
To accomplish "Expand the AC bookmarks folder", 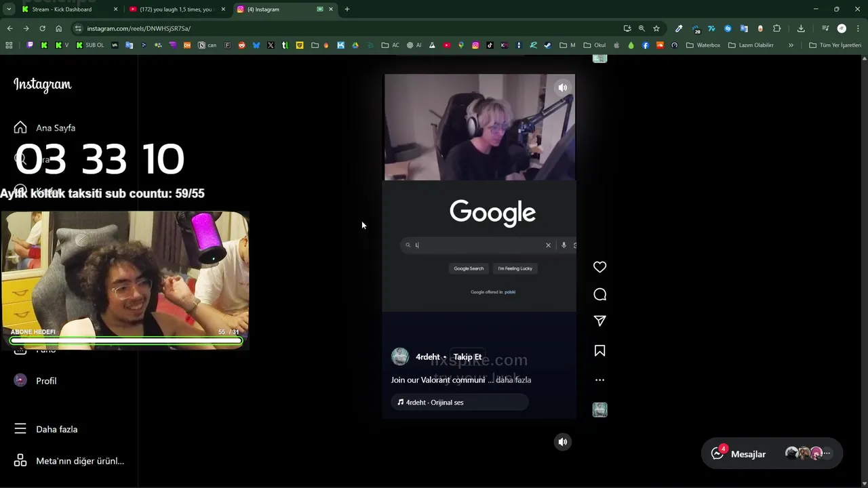I will coord(391,45).
